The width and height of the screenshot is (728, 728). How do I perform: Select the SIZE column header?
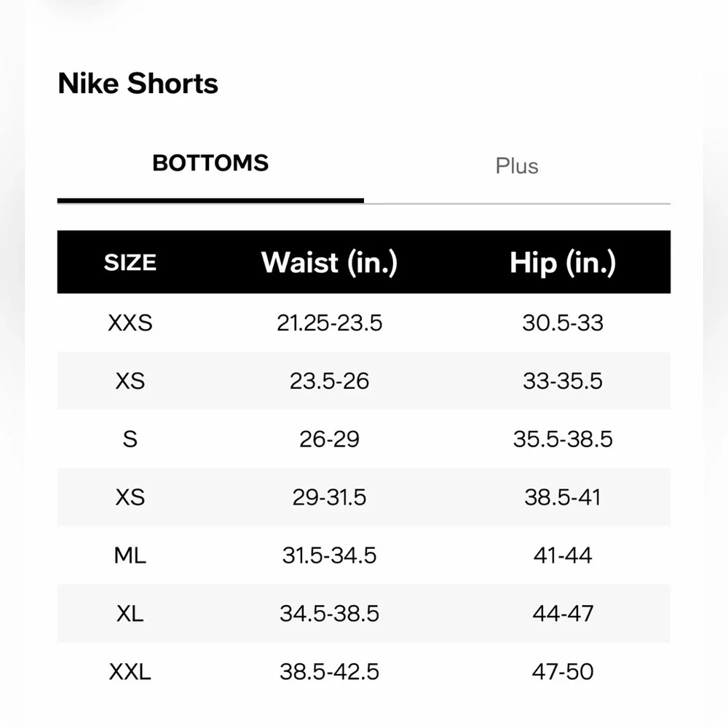point(130,262)
